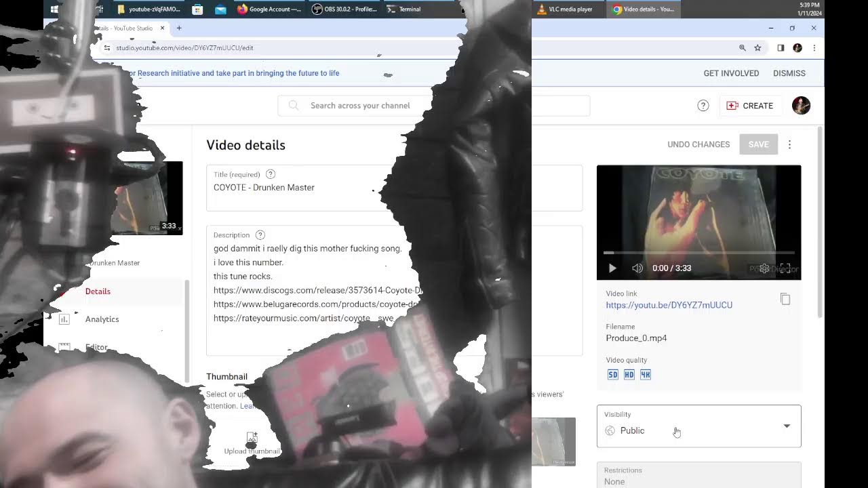
Task: Click UNDO CHANGES
Action: tap(698, 144)
